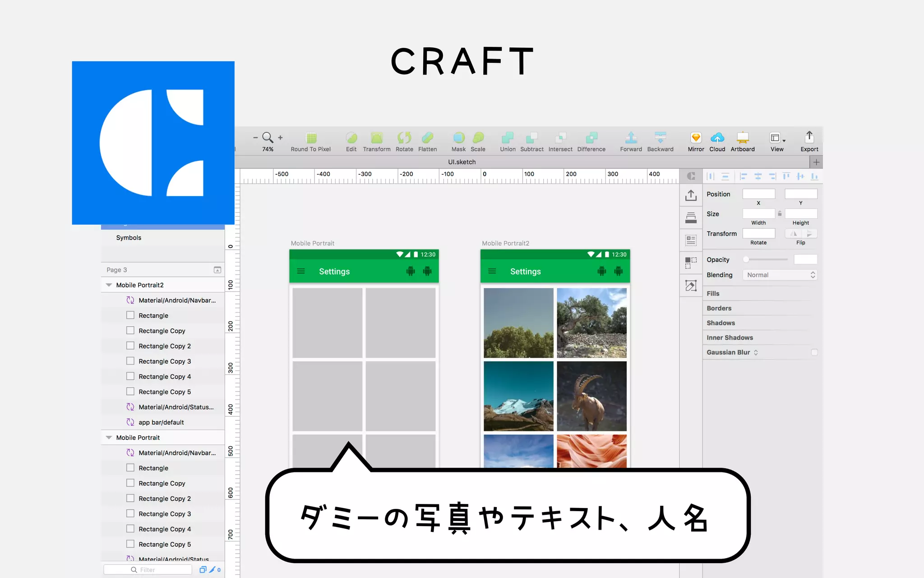Insert an Artboard from toolbar
This screenshot has width=924, height=578.
click(x=743, y=137)
